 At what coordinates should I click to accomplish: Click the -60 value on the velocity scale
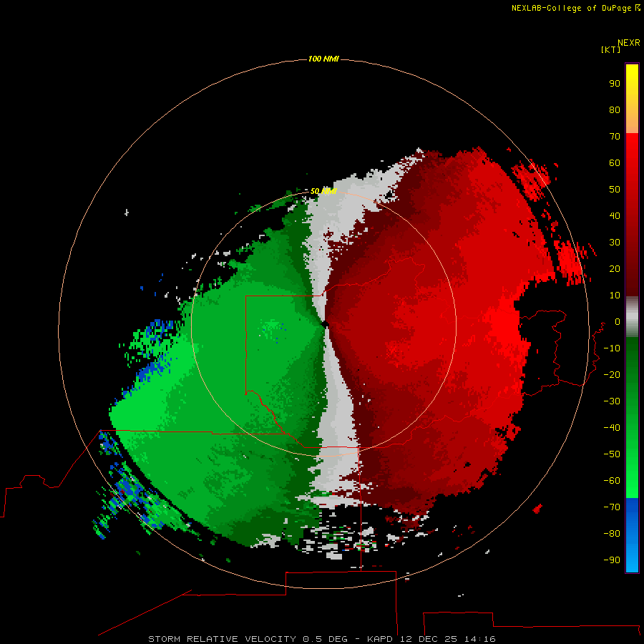coord(612,481)
